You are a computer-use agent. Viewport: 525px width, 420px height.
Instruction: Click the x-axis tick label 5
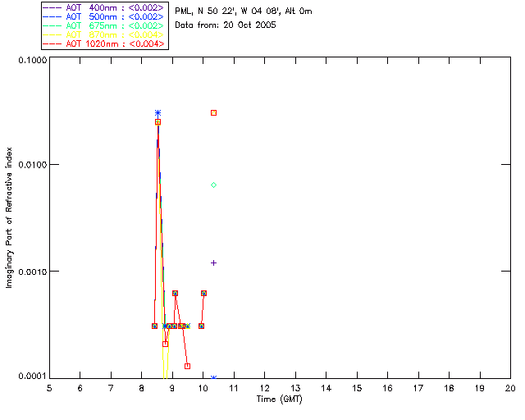coord(49,388)
